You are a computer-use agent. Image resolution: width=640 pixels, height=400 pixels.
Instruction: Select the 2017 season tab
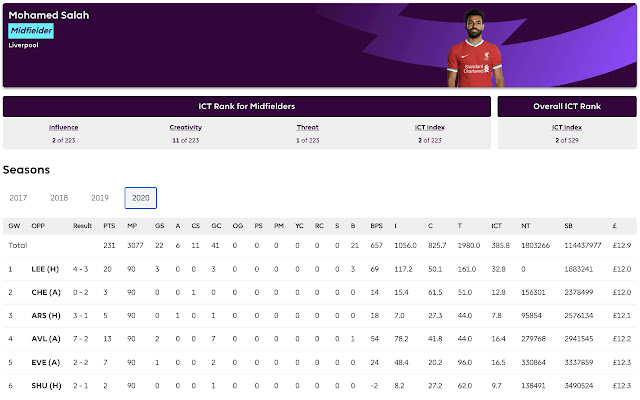[19, 198]
